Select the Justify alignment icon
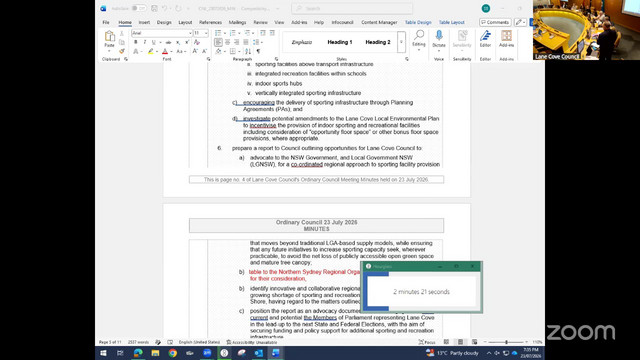This screenshot has height=360, width=640. (246, 42)
